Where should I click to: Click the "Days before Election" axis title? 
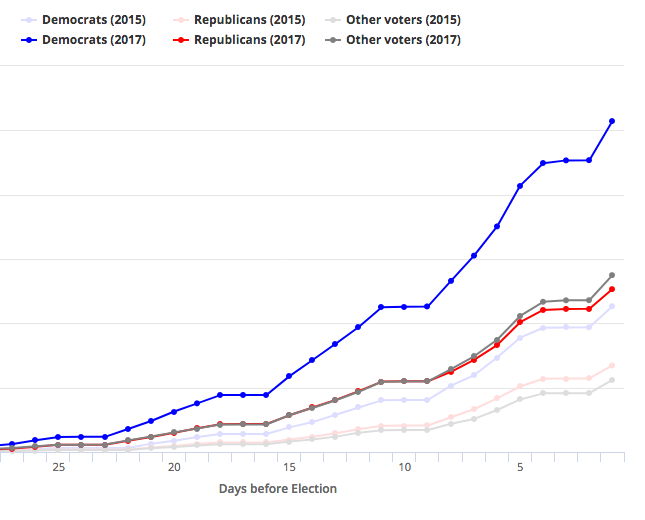tap(278, 489)
